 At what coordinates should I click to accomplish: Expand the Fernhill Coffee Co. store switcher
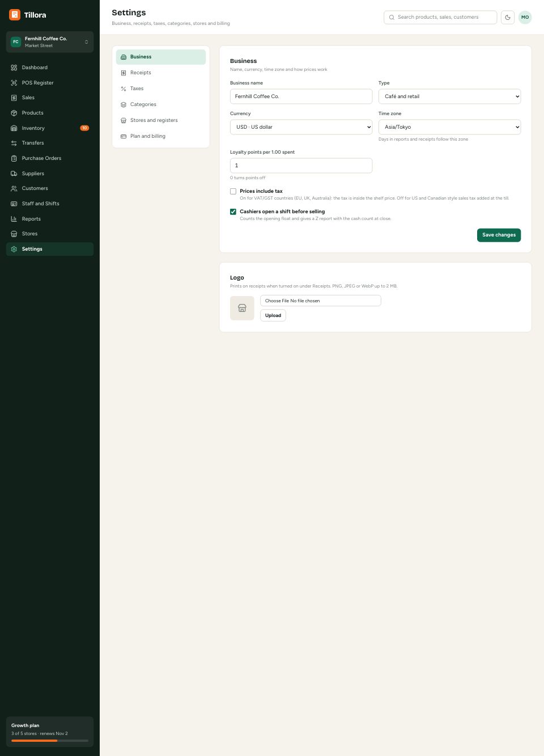50,42
